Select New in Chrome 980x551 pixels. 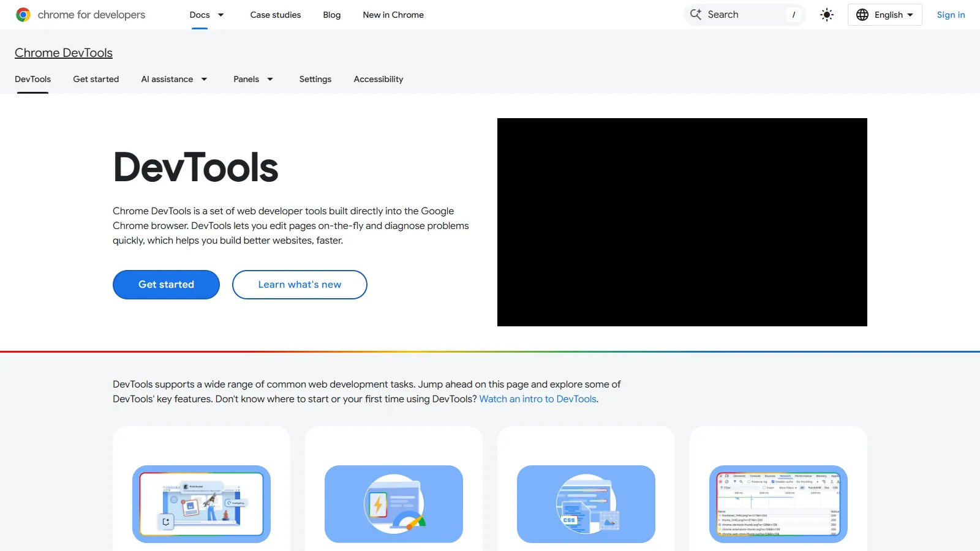tap(393, 15)
